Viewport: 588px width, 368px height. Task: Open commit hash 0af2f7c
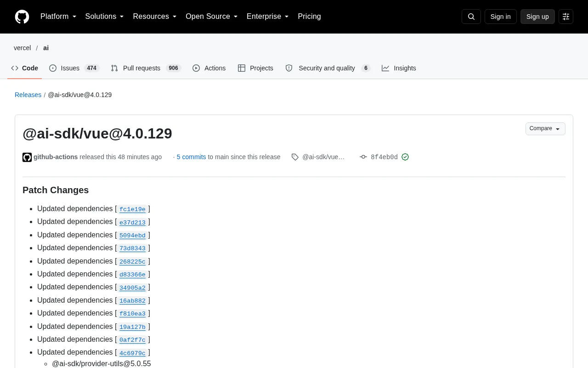coord(132,340)
